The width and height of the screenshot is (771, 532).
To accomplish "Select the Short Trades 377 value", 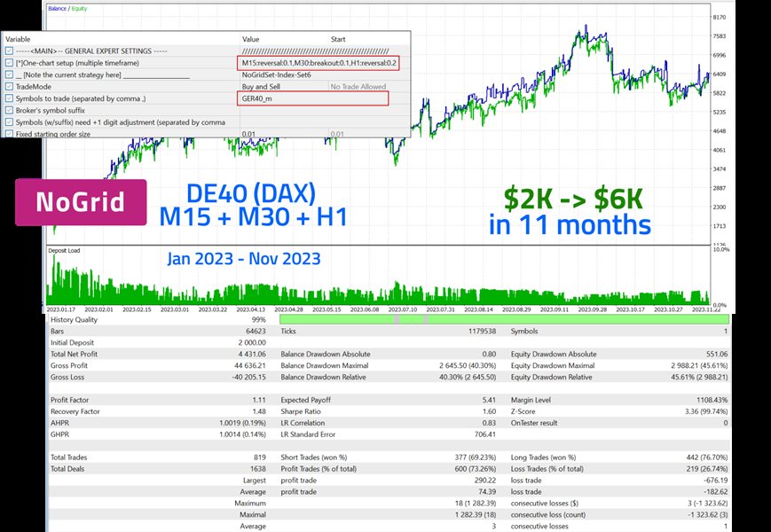I will pos(476,458).
